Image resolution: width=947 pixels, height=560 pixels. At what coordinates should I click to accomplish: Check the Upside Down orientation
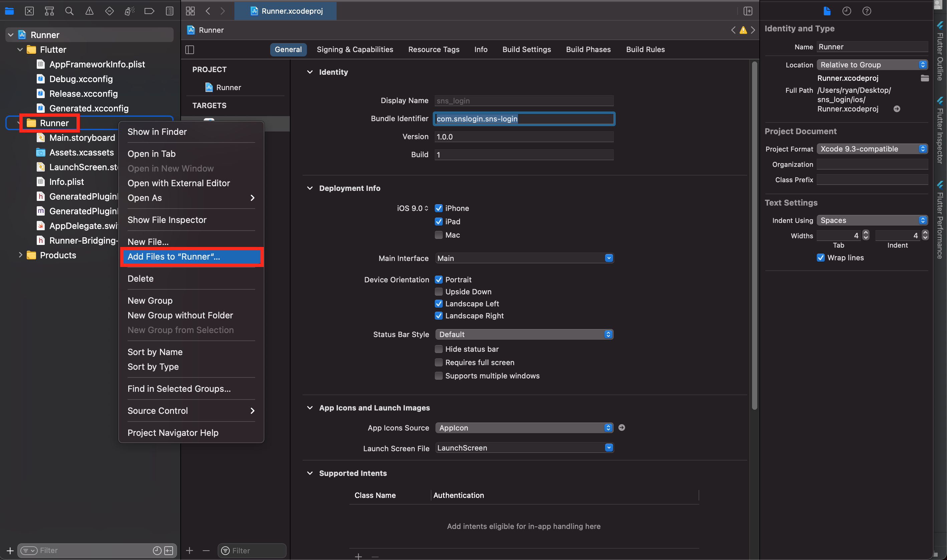coord(438,292)
